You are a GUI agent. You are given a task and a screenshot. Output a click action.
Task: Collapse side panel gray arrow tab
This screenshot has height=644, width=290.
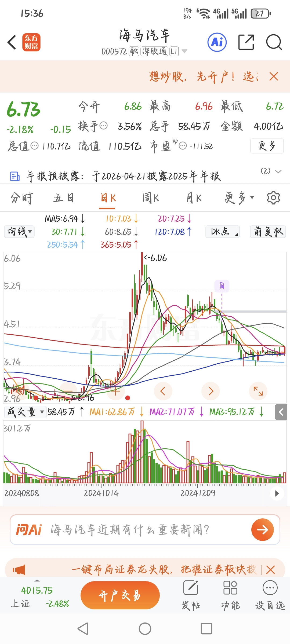point(281,412)
